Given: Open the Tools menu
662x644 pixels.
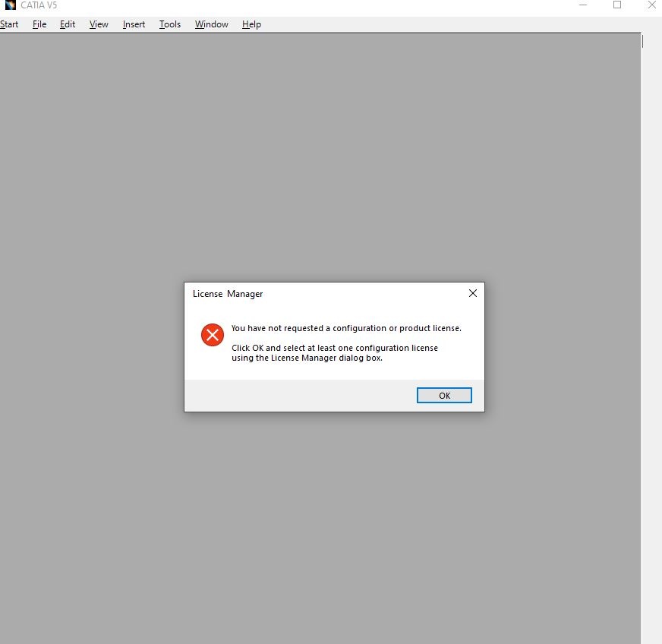Looking at the screenshot, I should point(170,24).
